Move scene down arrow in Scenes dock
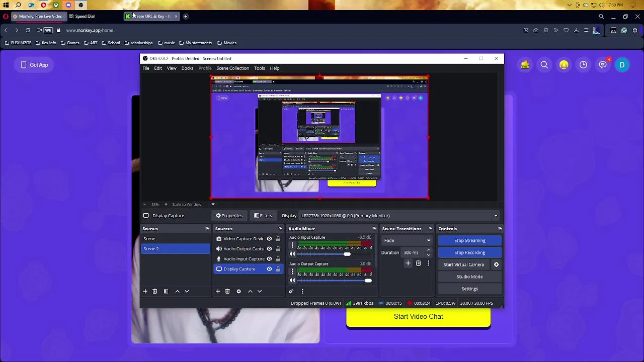Viewport: 644px width, 362px height. pos(187,291)
